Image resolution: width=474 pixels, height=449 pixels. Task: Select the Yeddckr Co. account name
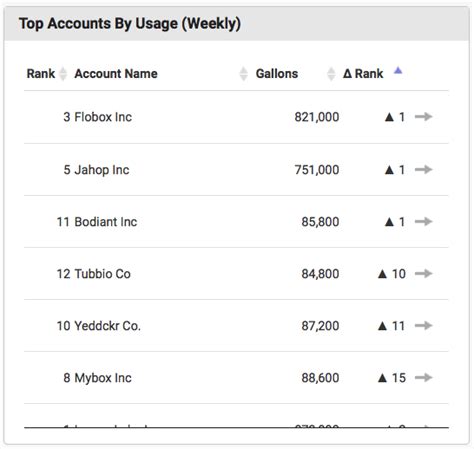[107, 326]
